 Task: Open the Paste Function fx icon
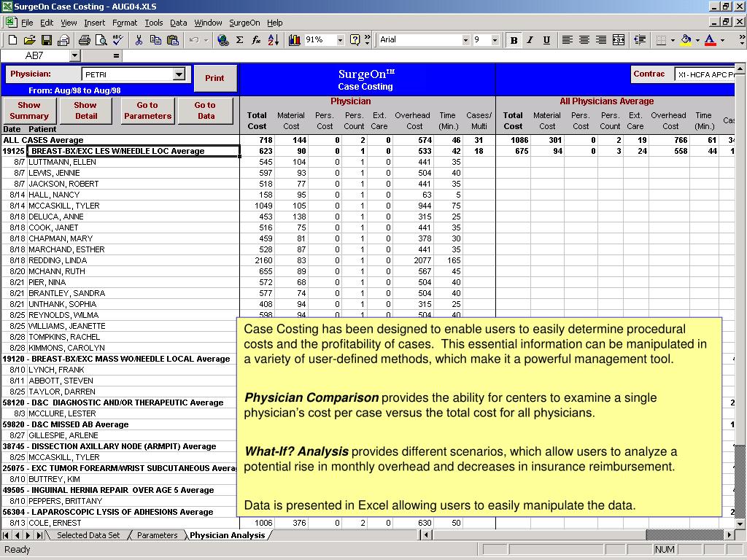(x=256, y=40)
